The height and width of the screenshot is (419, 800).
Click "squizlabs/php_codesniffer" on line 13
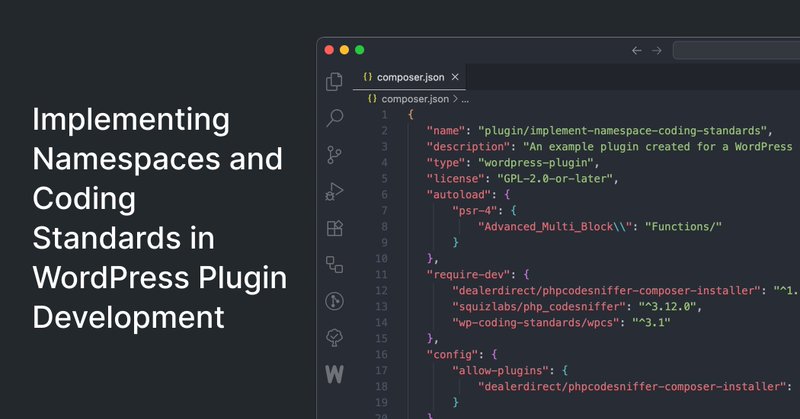click(539, 307)
